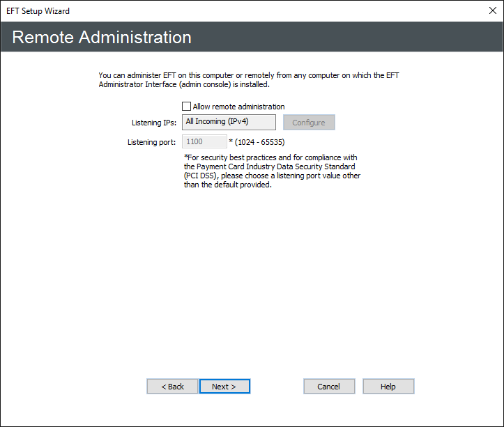Screen dimensions: 504x427
Task: Click the 'Listening IPs:' label
Action: coord(154,123)
